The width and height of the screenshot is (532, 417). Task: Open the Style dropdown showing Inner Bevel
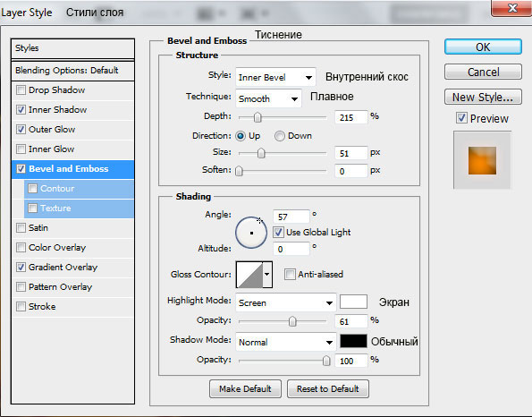tap(275, 77)
